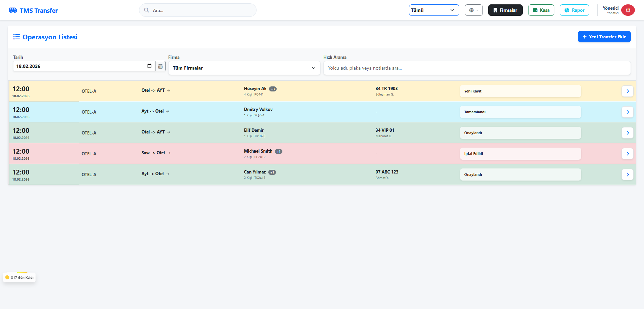Open the Rapor section

[x=574, y=10]
